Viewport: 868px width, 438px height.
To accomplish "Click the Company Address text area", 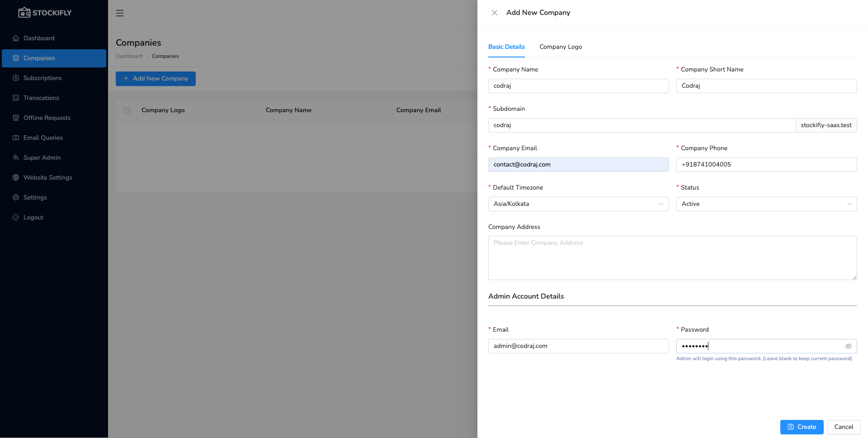I will (672, 258).
